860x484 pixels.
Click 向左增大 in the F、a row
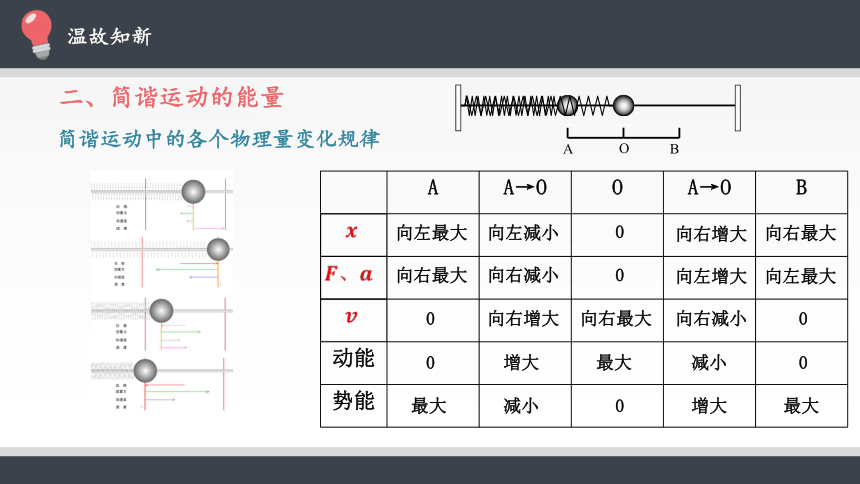click(x=711, y=276)
